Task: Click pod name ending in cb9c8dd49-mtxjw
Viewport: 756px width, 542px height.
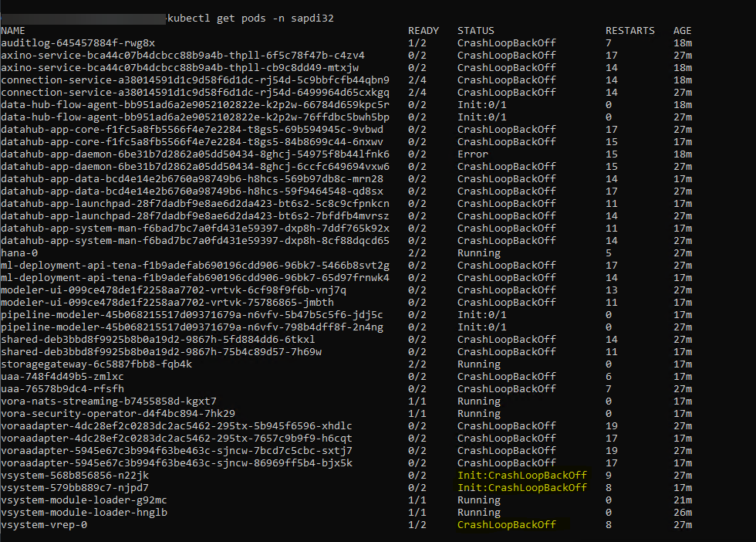Action: pyautogui.click(x=180, y=68)
